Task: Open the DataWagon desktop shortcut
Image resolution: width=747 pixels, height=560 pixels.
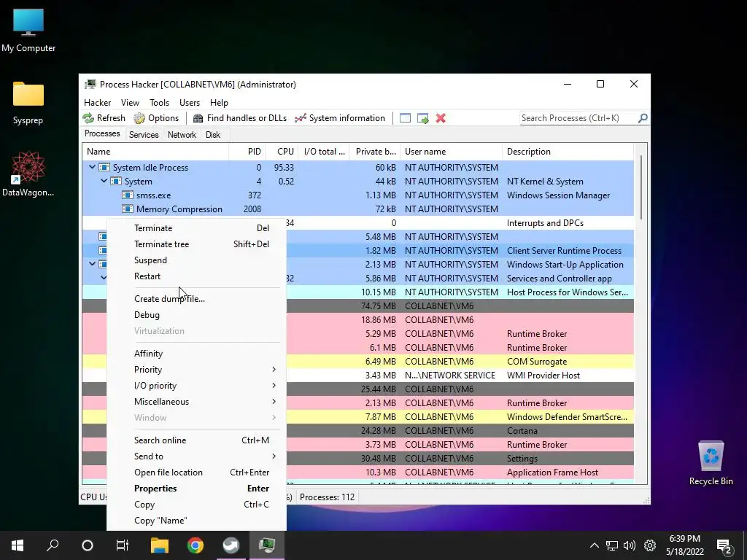Action: coord(28,174)
